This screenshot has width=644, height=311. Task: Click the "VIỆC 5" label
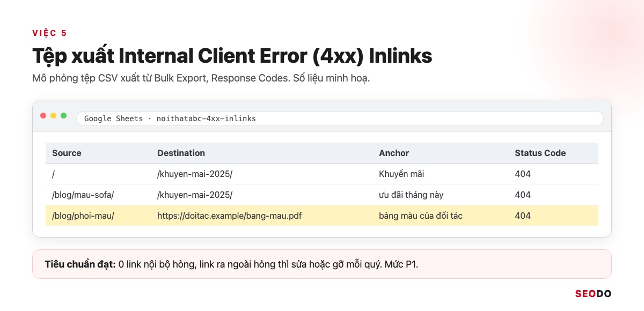pyautogui.click(x=49, y=33)
